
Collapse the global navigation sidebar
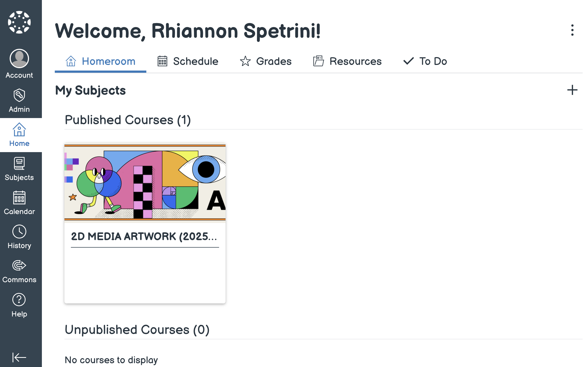pyautogui.click(x=19, y=357)
